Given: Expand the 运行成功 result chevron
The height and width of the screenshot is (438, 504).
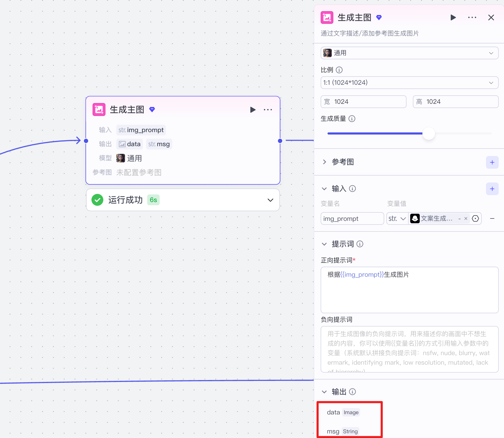Looking at the screenshot, I should [270, 200].
